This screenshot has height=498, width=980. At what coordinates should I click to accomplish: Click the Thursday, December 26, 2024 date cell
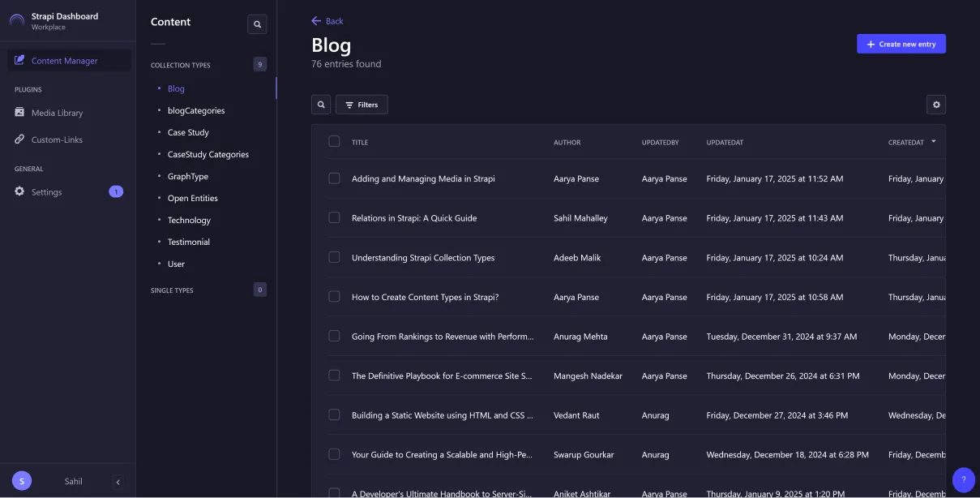783,376
